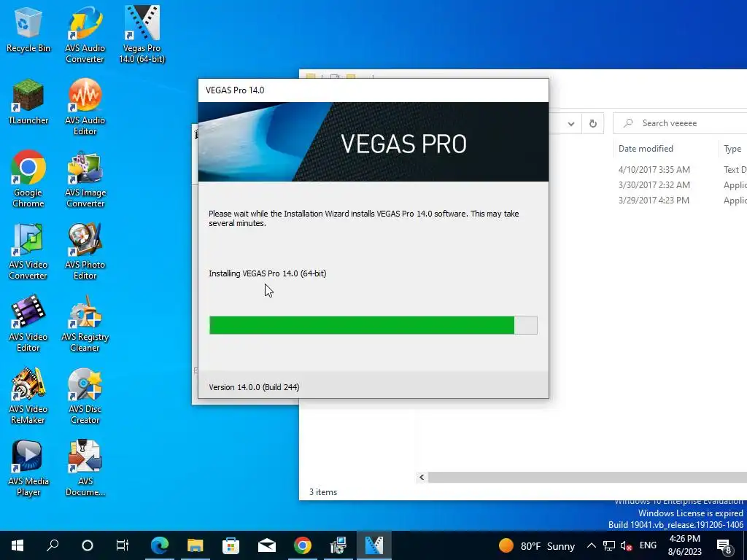
Task: Launch AVS Video ReMaker shortcut
Action: 28,395
